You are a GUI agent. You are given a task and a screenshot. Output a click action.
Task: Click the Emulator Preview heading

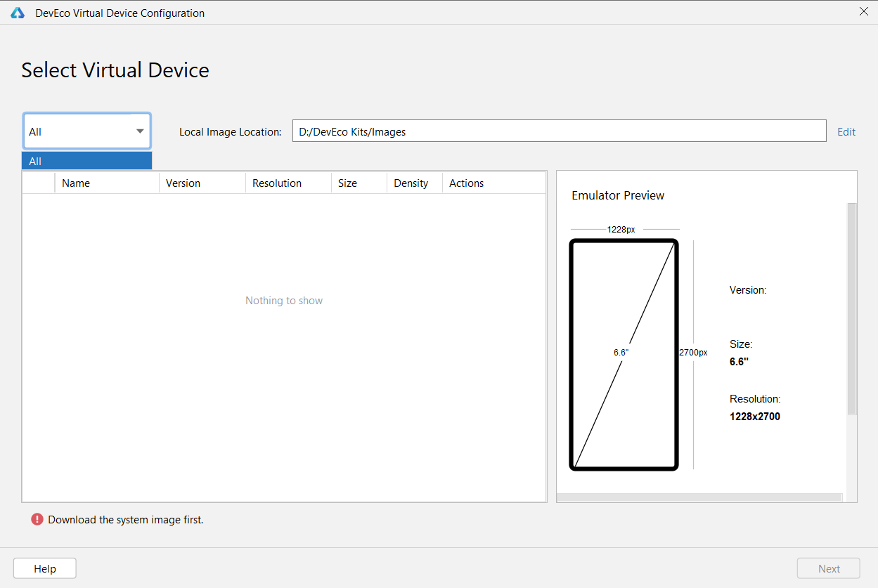coord(618,195)
